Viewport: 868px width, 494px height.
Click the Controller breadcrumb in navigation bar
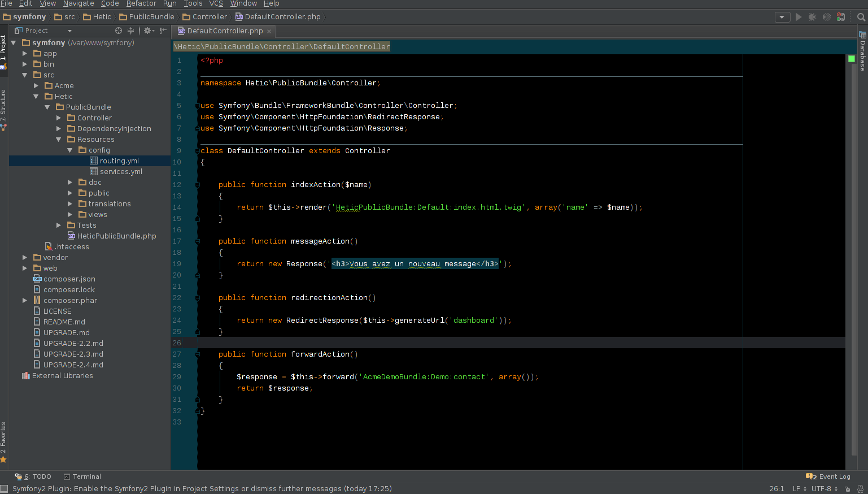click(x=204, y=17)
